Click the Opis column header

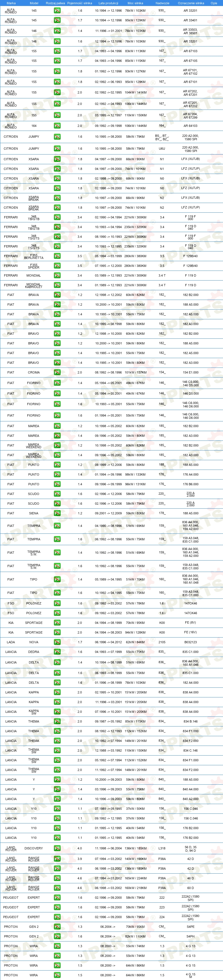click(214, 3)
